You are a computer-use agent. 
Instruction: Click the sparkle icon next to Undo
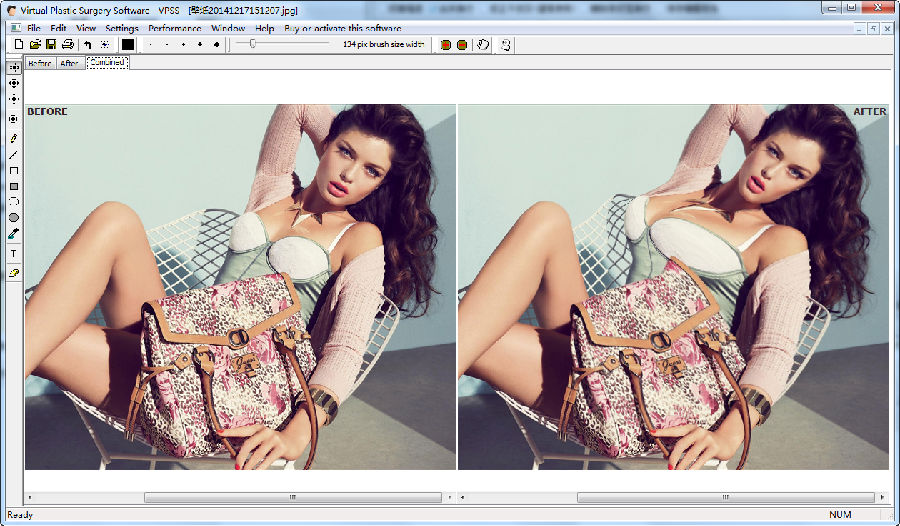coord(104,44)
